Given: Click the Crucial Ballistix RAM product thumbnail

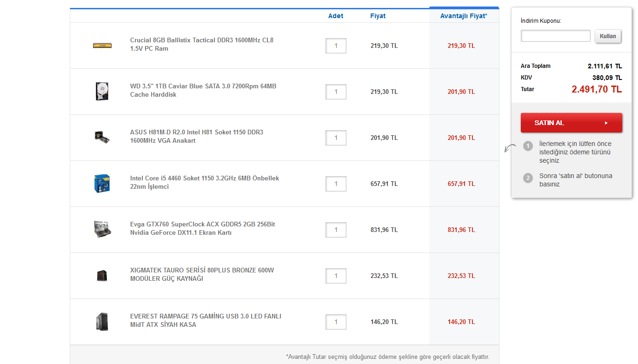Looking at the screenshot, I should tap(102, 45).
